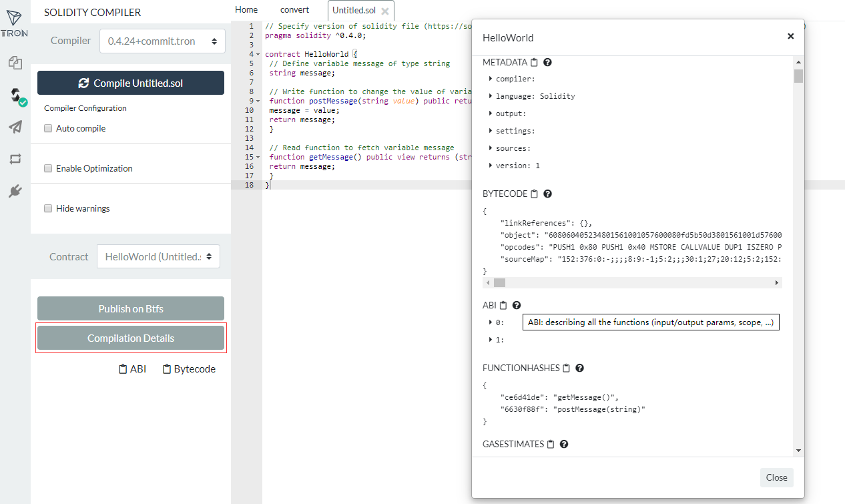Click the "object" bytecode line

641,235
